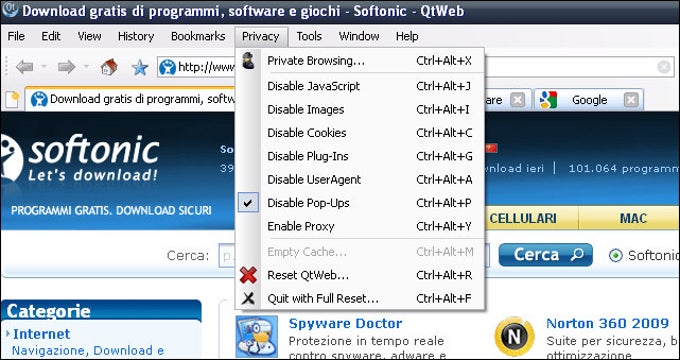
Task: Click the red X Reset QtWeb icon
Action: click(x=248, y=275)
